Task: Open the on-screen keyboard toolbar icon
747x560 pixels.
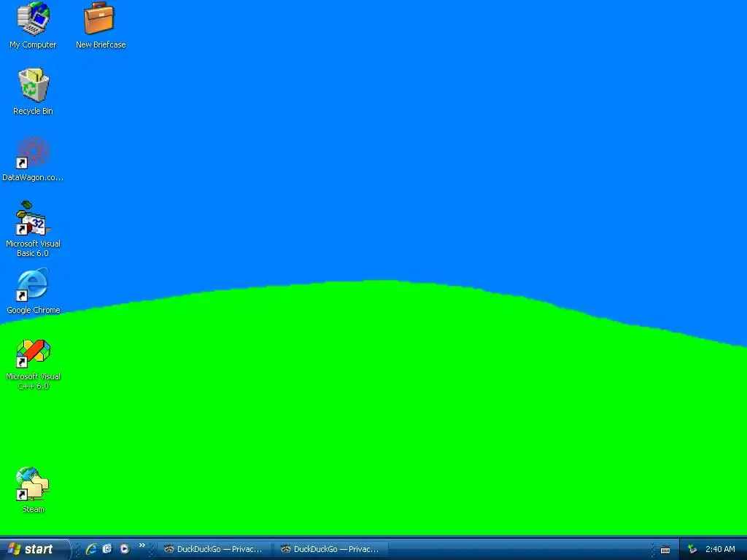Action: [x=665, y=550]
